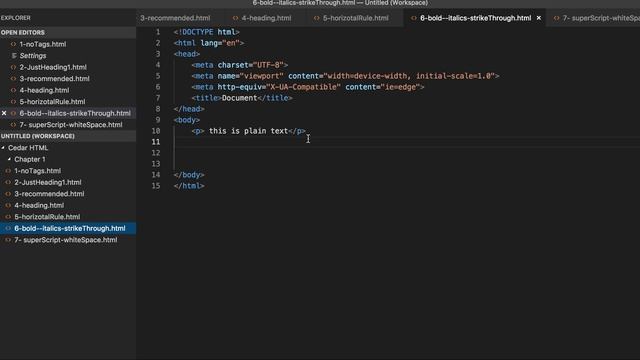The height and width of the screenshot is (360, 640).
Task: Close the 6-bold--italics-strikeThrough.html editor tab
Action: [x=539, y=18]
